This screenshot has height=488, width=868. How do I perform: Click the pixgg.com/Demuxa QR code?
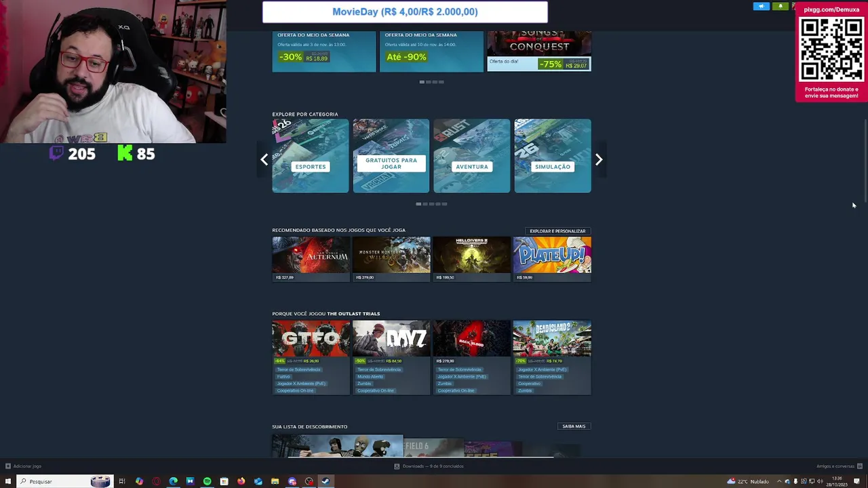pyautogui.click(x=831, y=49)
